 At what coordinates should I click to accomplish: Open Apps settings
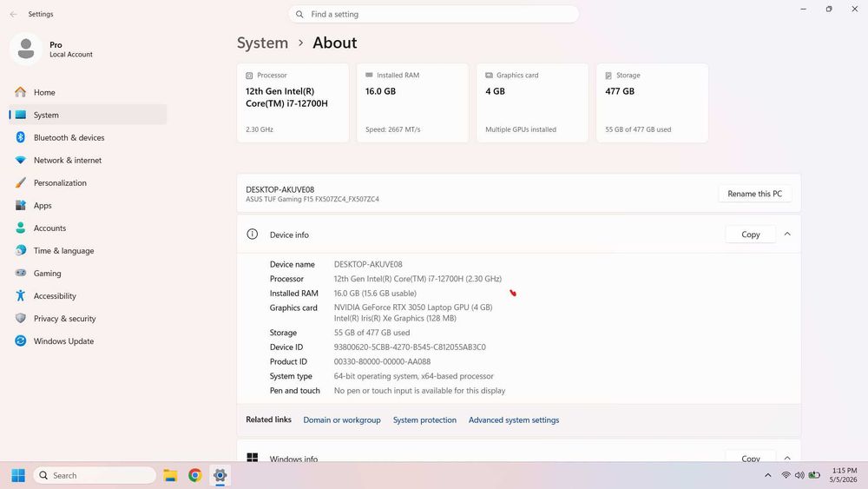point(88,206)
